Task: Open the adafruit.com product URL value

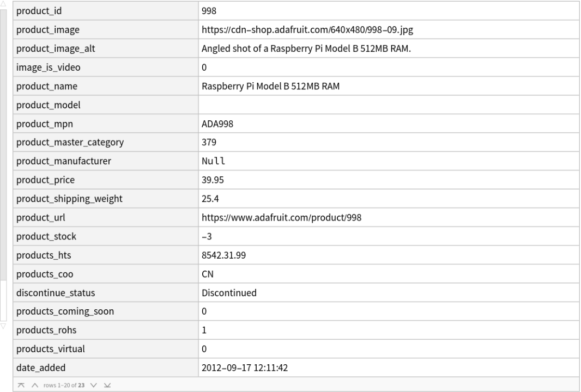Action: click(x=281, y=218)
